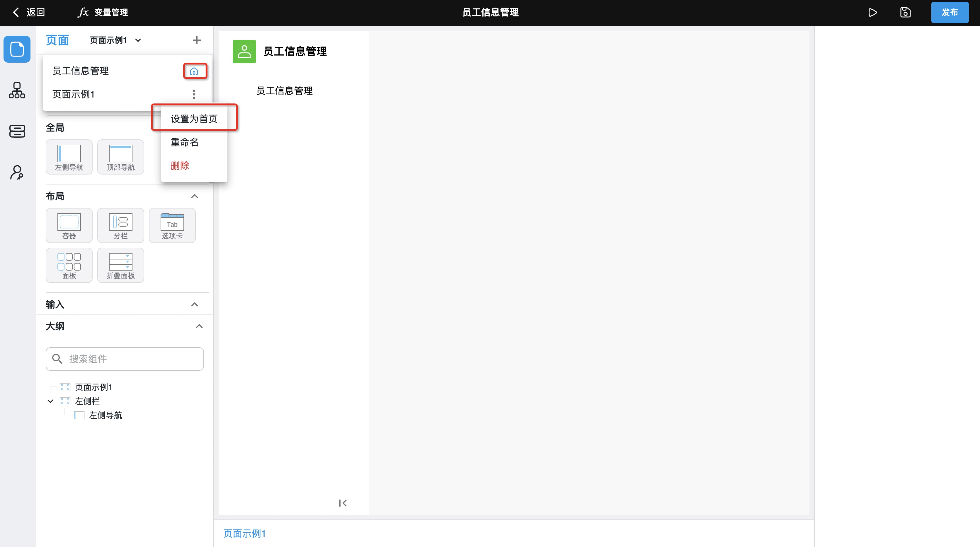
Task: Select 页面示例1 in page list
Action: point(74,94)
